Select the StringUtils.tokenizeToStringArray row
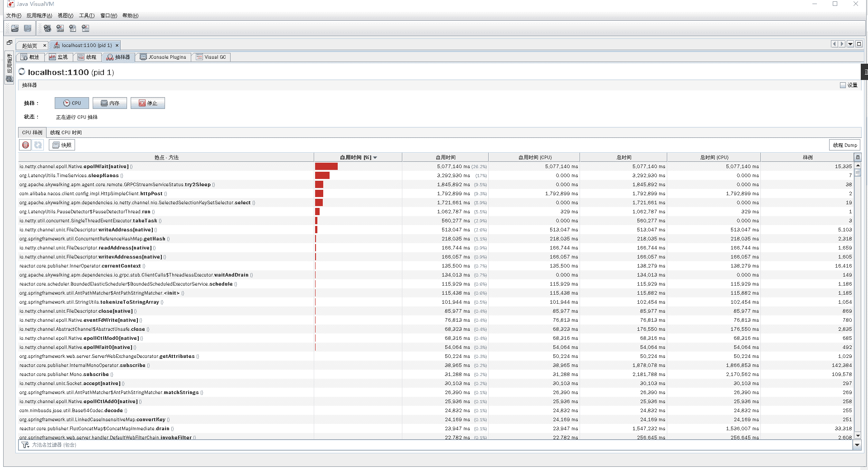Screen dimensions: 868x470 coord(436,302)
